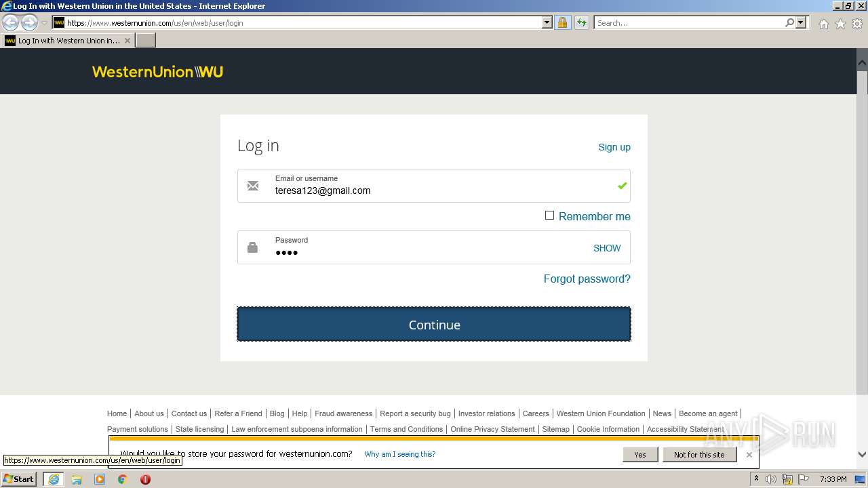
Task: Click the 7:33 PM system clock
Action: pyautogui.click(x=833, y=479)
